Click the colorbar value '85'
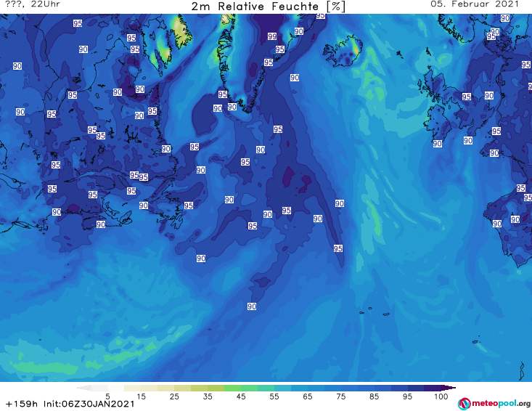 click(x=375, y=396)
